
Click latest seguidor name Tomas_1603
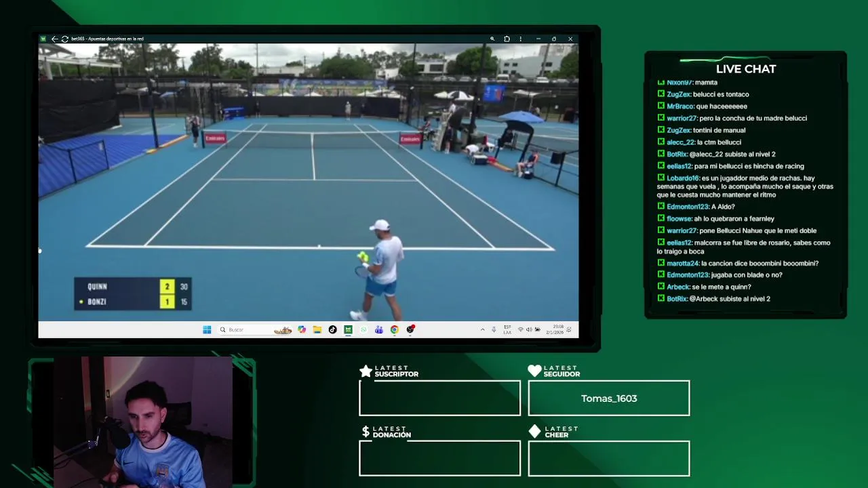[x=609, y=399]
